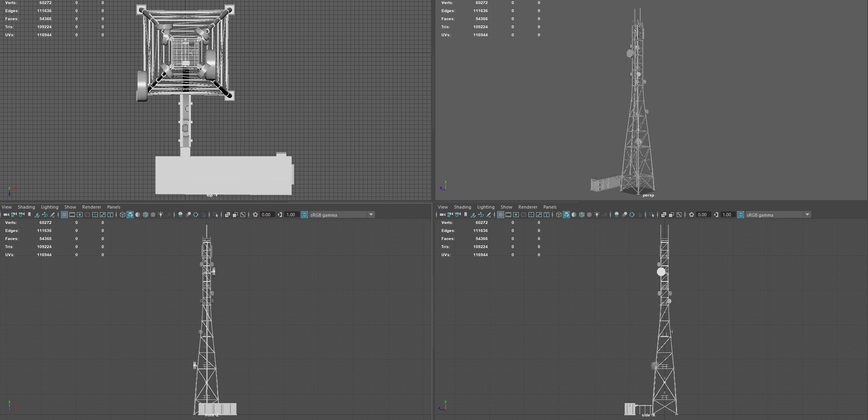Toggle Use All Lights in side panel toolbar

click(x=597, y=215)
